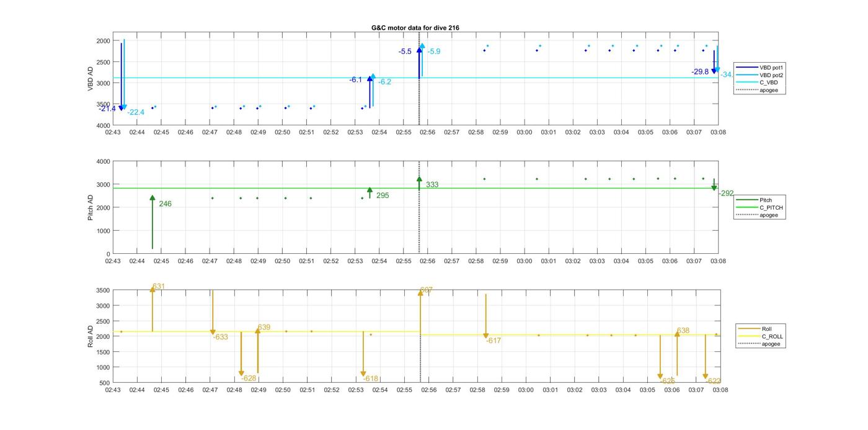Click the '639' roll data label
The width and height of the screenshot is (868, 430).
pos(264,328)
